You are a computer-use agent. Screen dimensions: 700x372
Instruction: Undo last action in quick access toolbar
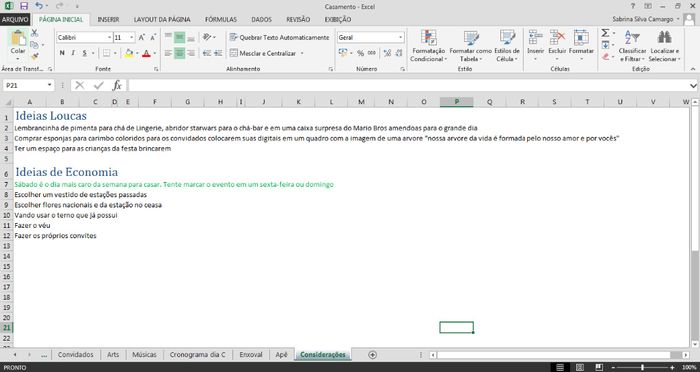click(x=39, y=6)
